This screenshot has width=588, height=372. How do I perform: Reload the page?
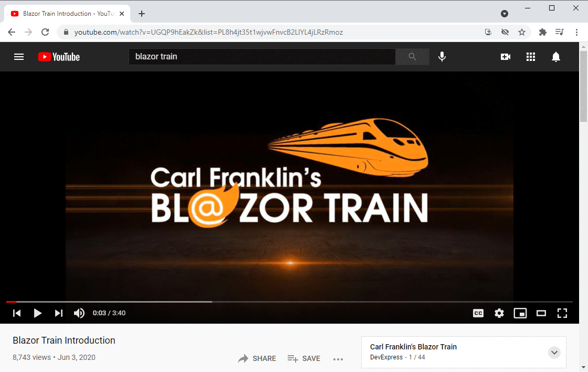coord(45,32)
